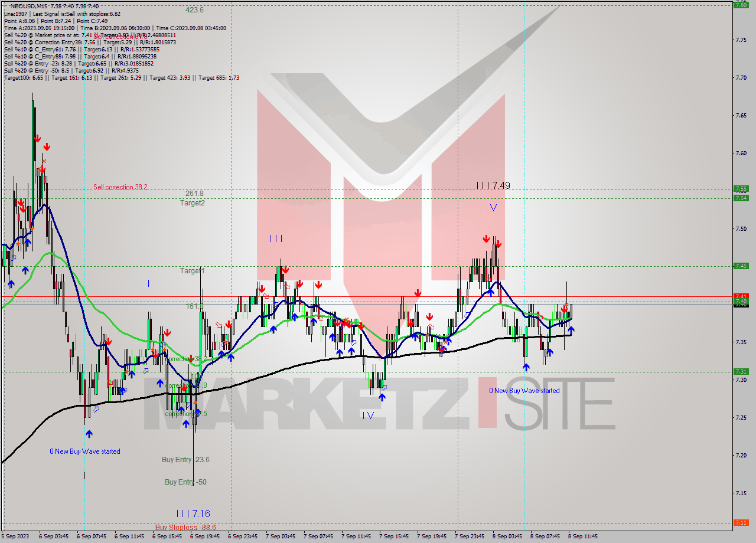
Task: Click the '6 Sep 19:45' time label
Action: click(x=205, y=537)
